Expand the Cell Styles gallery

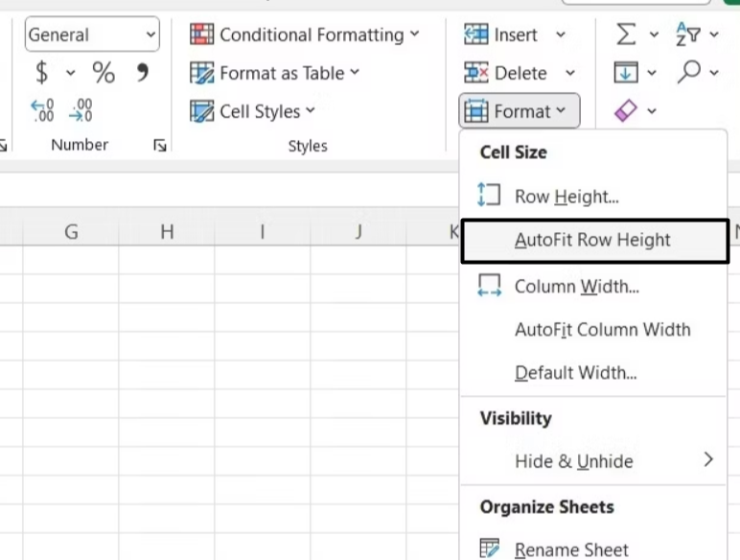pyautogui.click(x=253, y=111)
